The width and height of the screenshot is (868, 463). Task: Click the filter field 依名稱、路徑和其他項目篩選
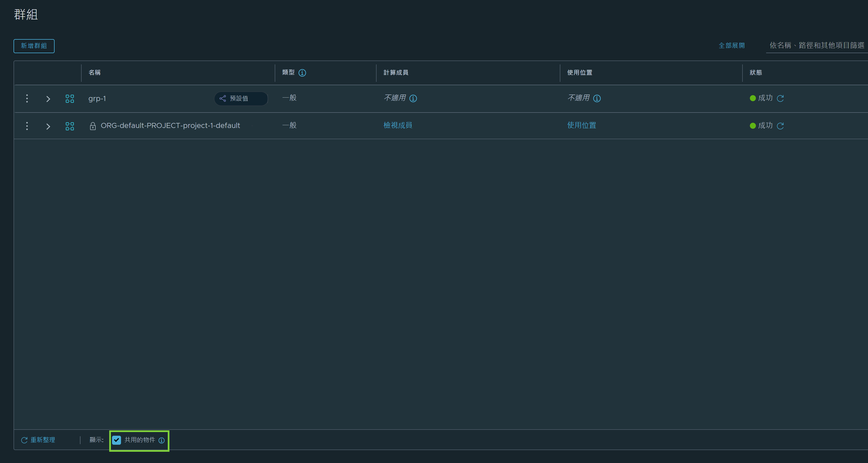pyautogui.click(x=817, y=46)
